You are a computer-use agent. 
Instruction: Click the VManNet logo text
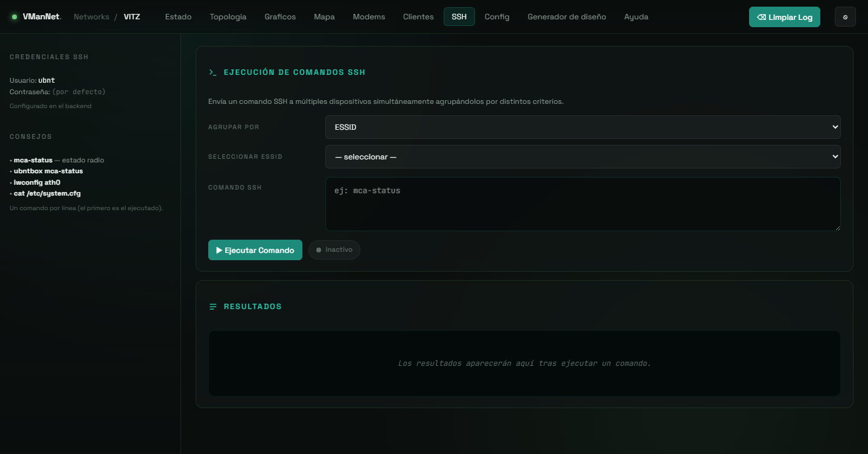point(42,17)
